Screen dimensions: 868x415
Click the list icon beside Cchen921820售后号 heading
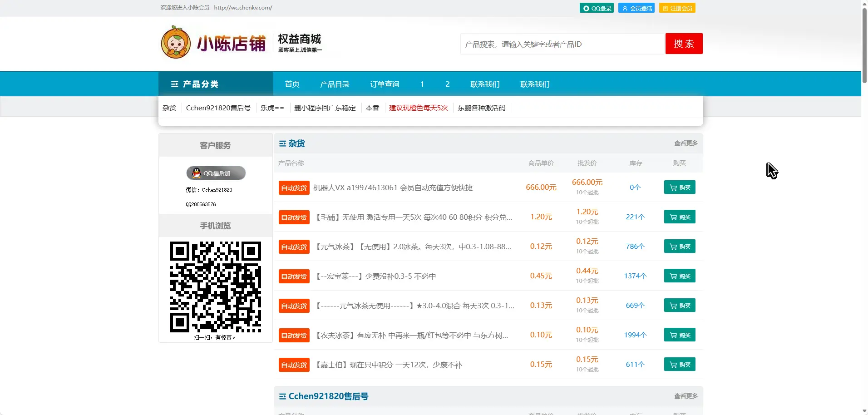(282, 396)
